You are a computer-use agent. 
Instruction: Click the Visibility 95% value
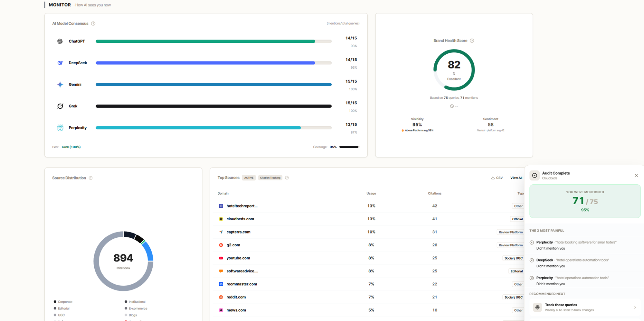point(417,124)
